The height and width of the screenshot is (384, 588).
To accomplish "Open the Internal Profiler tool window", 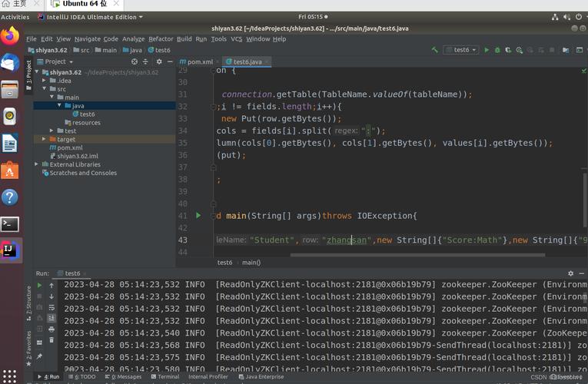I will pyautogui.click(x=208, y=377).
